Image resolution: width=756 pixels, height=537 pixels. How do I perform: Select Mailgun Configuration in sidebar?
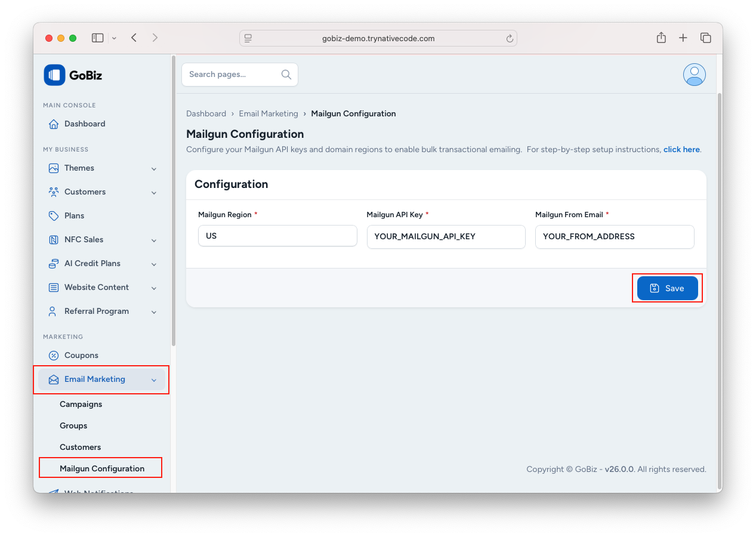102,468
